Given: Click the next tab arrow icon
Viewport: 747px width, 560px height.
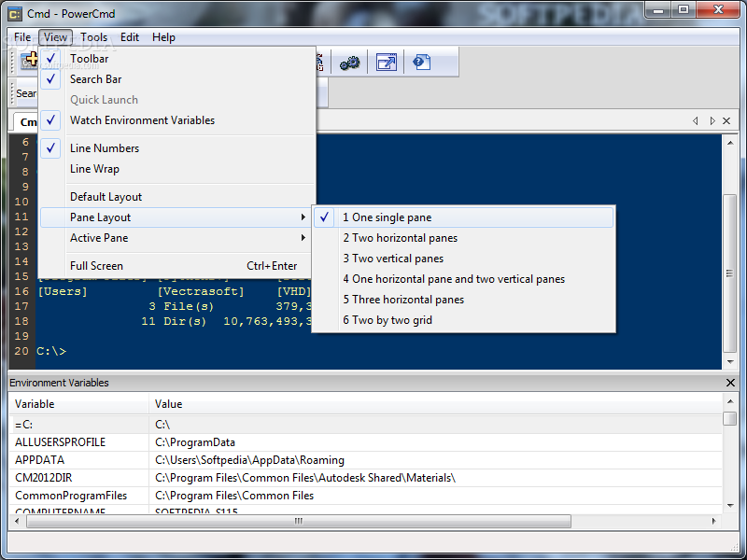Looking at the screenshot, I should (x=712, y=121).
